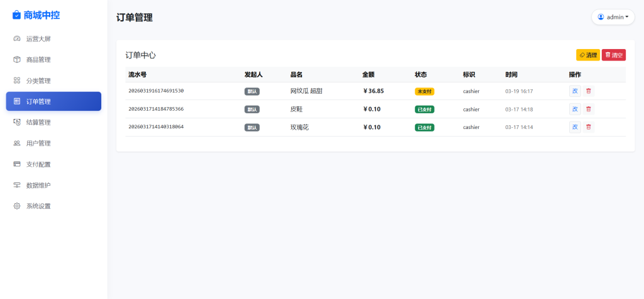This screenshot has width=644, height=299.
Task: Open the 分类管理 menu item
Action: tap(53, 81)
